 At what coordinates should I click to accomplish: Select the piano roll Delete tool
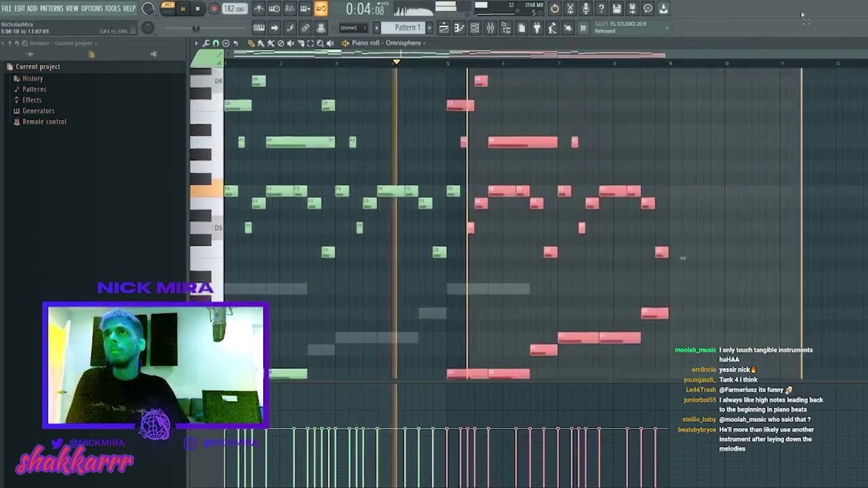(281, 43)
